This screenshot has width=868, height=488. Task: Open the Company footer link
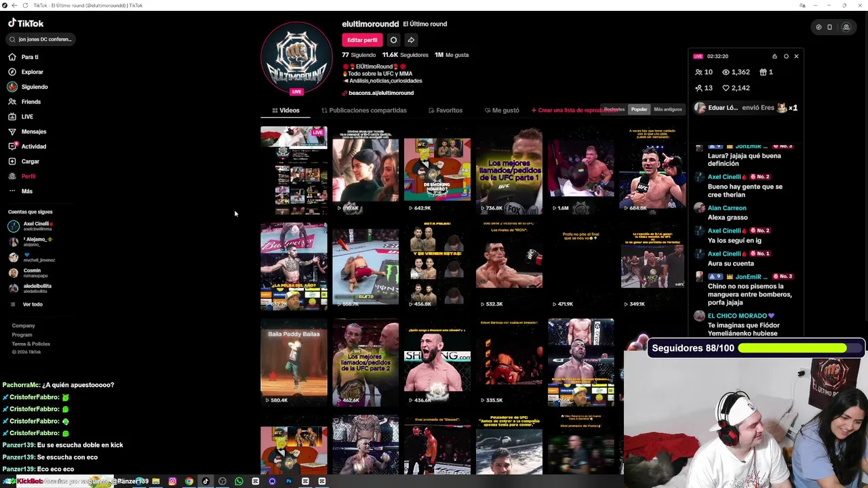[23, 326]
